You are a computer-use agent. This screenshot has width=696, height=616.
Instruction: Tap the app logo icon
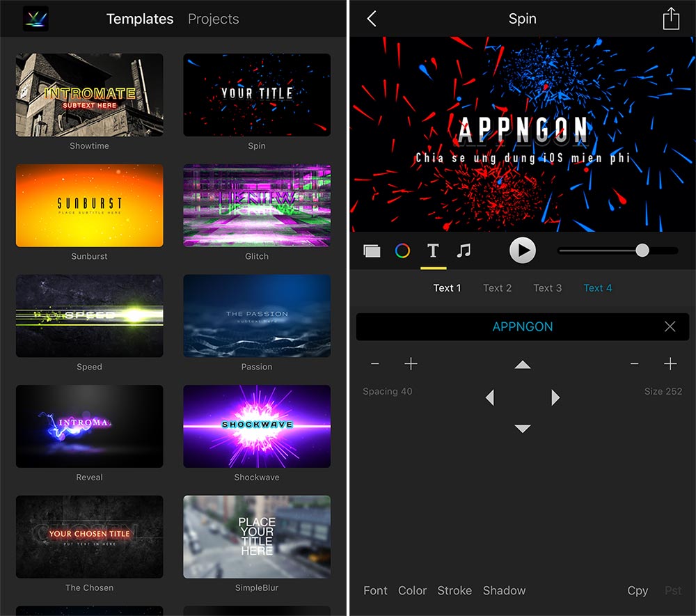(x=35, y=19)
